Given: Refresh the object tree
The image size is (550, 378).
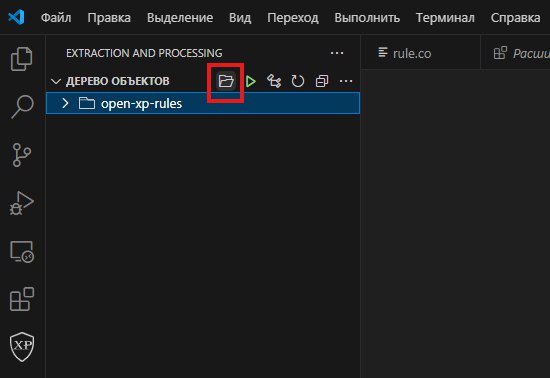Looking at the screenshot, I should tap(298, 81).
